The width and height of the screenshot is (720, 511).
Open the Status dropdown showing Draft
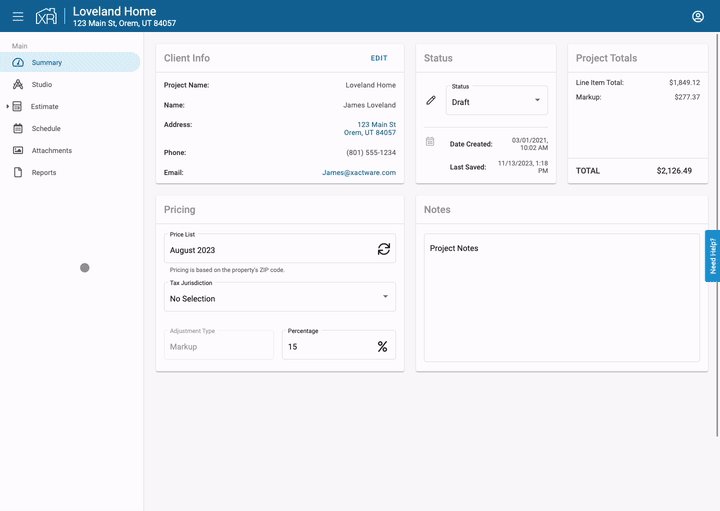click(496, 100)
